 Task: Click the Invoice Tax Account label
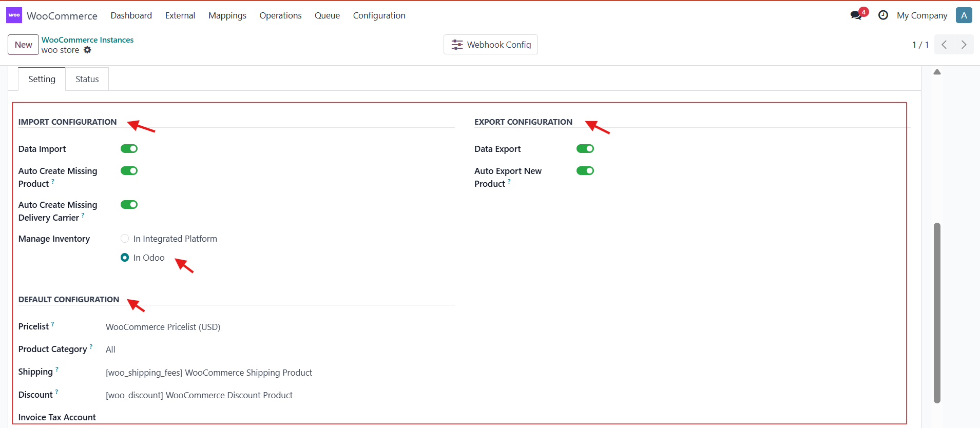[x=57, y=417]
